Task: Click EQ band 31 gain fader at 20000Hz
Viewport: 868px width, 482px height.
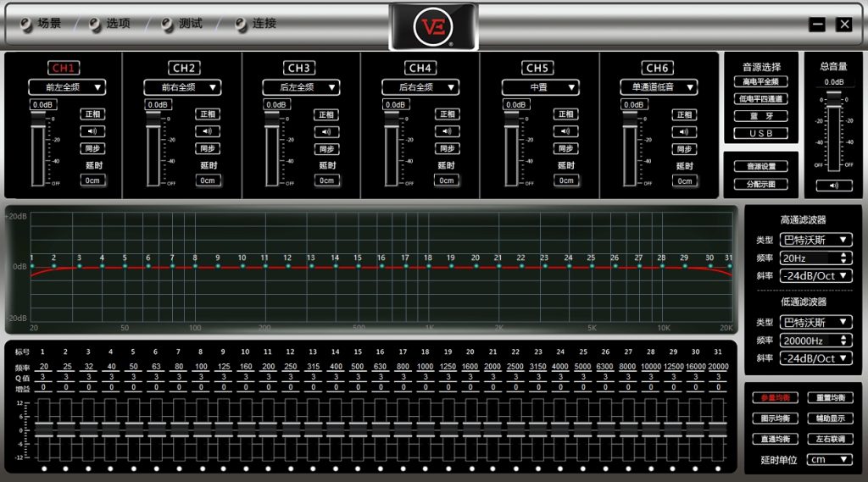Action: coord(718,430)
